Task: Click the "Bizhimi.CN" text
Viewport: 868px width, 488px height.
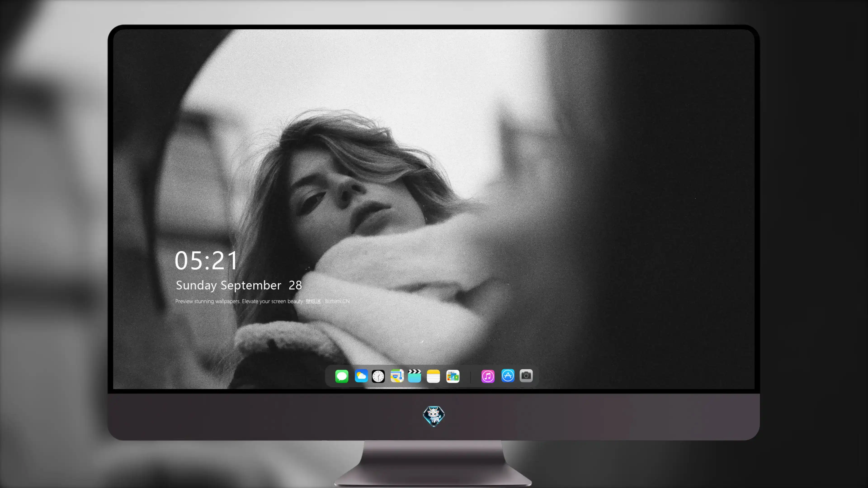Action: pyautogui.click(x=337, y=301)
